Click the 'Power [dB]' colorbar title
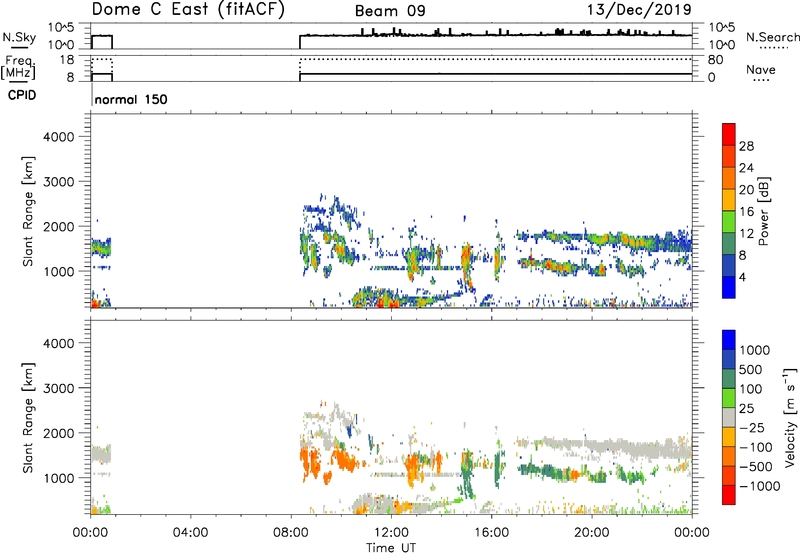800x554 pixels. (x=764, y=211)
